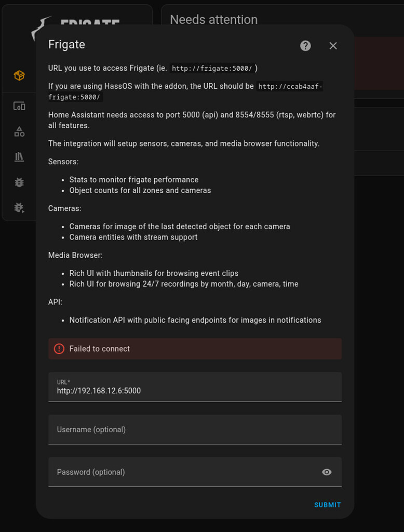This screenshot has height=532, width=404.
Task: Select the bug Logs icon in sidebar
Action: (x=19, y=182)
